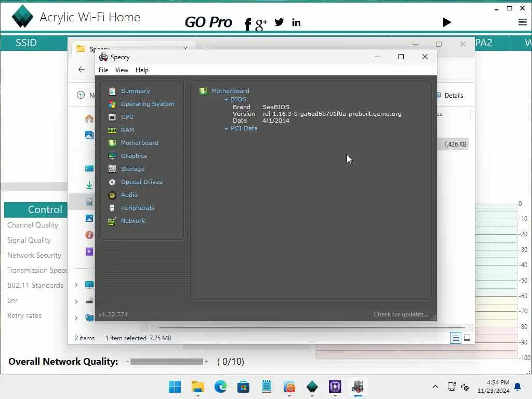Screen dimensions: 532x399
Task: Open Home in File Explorer navigation pane
Action: coord(89,119)
